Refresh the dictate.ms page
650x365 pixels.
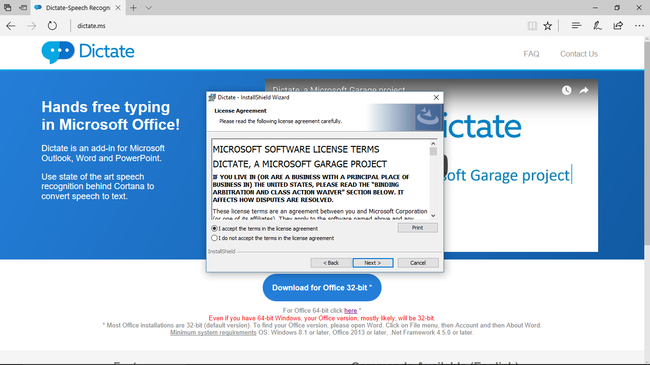coord(52,26)
